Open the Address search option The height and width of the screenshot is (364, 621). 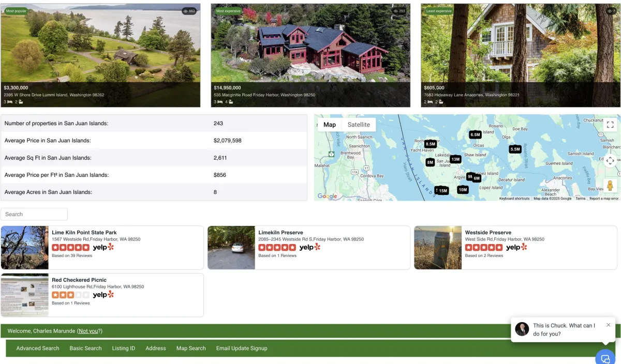coord(156,348)
